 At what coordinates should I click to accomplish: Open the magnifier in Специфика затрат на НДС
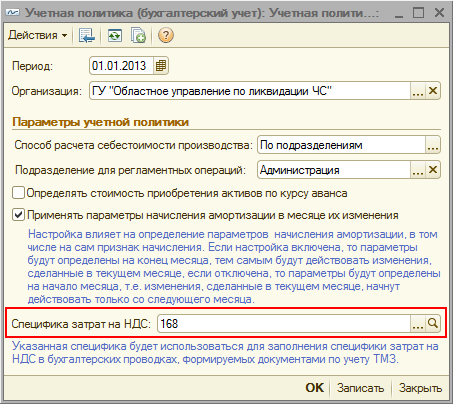(x=433, y=323)
